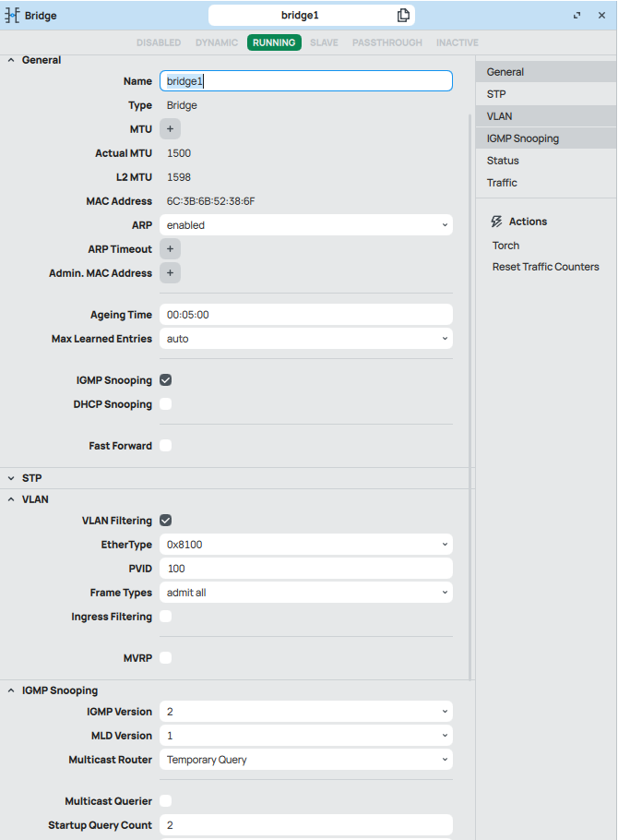Click the copy icon beside bridge1 title
The width and height of the screenshot is (618, 840).
403,16
